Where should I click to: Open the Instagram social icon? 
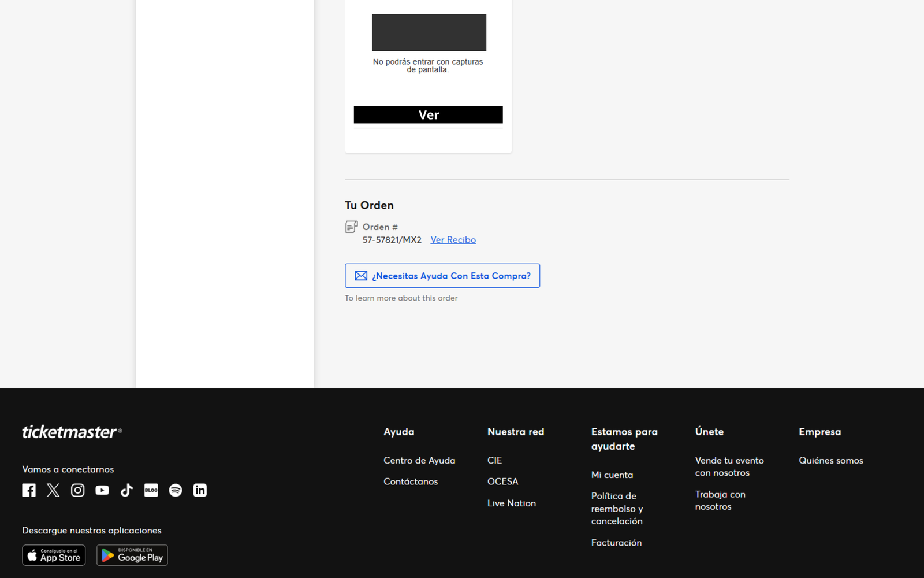77,490
